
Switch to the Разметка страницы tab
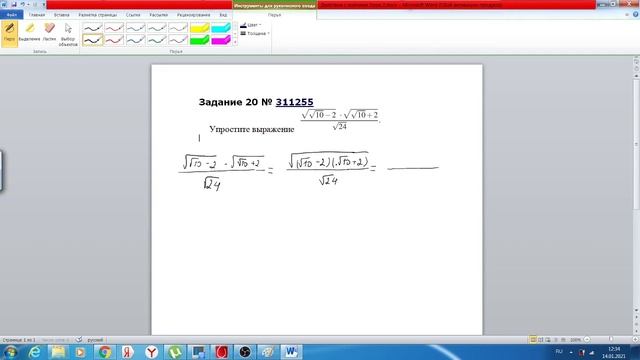pos(98,15)
